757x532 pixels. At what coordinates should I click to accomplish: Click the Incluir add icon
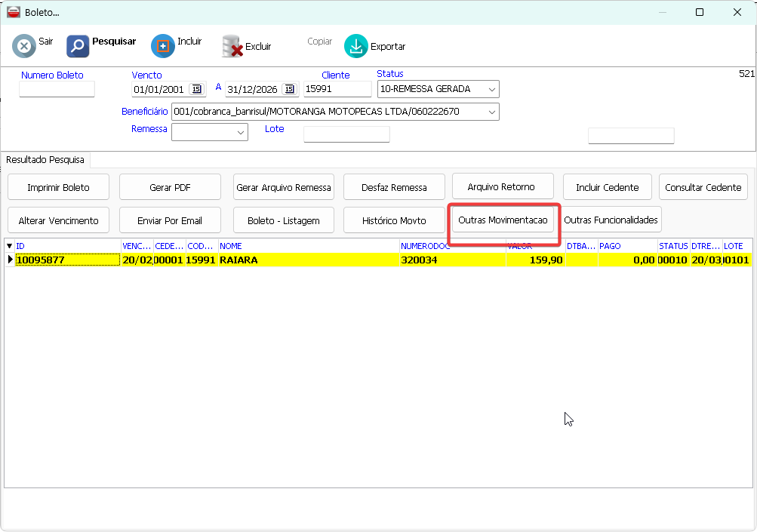[x=163, y=46]
